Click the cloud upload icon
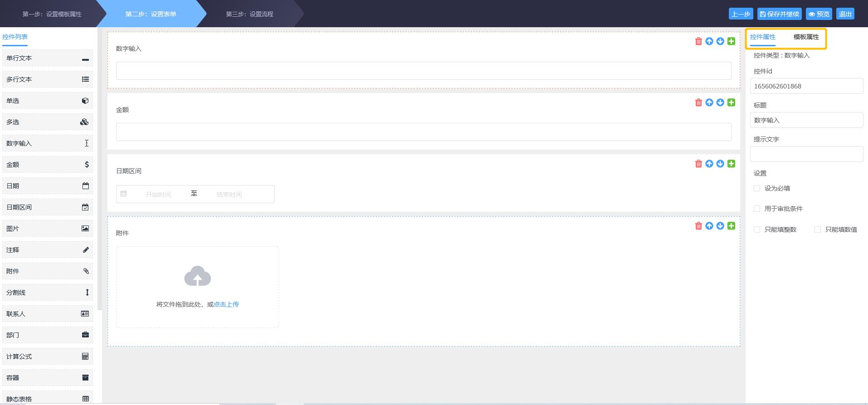Screen dimensions: 868x405 coord(198,276)
